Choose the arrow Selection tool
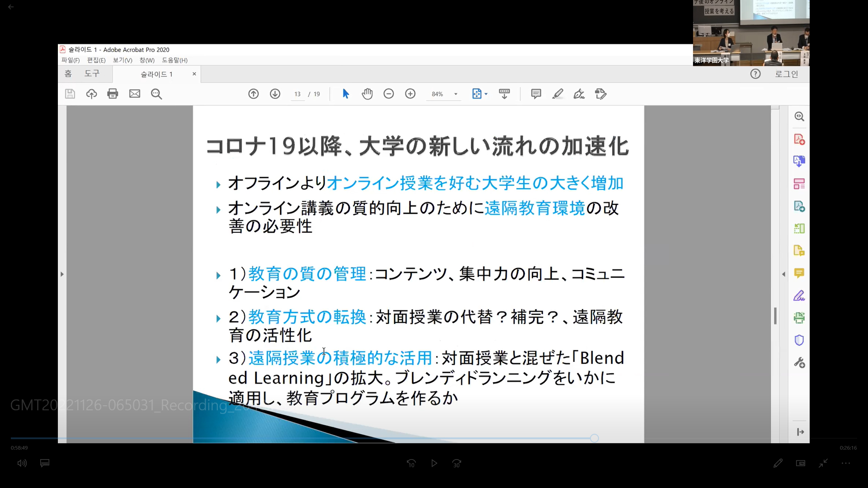This screenshot has height=488, width=868. [x=346, y=94]
